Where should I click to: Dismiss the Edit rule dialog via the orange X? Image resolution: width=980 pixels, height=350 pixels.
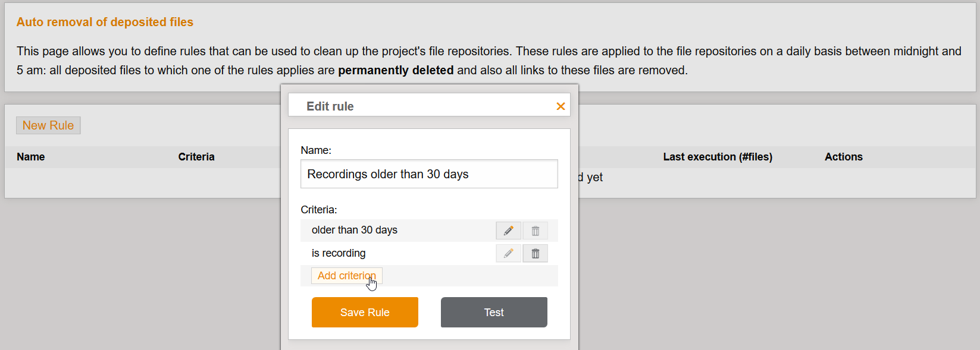point(560,106)
